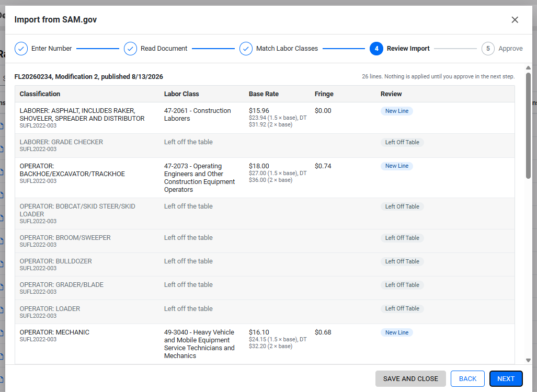Click the Import from SAM.gov title

click(x=55, y=19)
